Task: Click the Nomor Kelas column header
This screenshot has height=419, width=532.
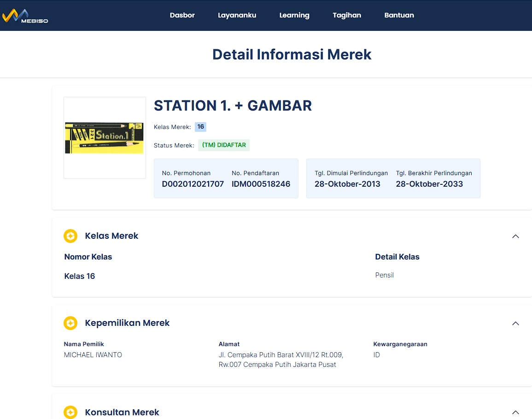Action: [x=88, y=257]
